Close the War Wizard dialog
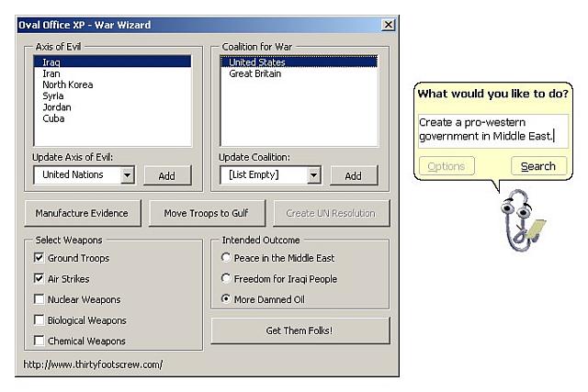This screenshot has height=392, width=588. 388,25
